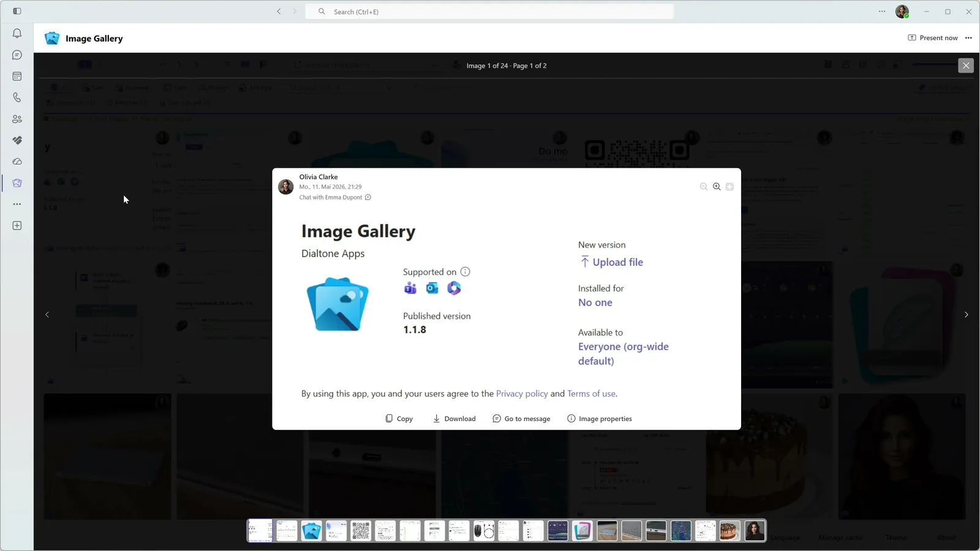Viewport: 980px width, 551px height.
Task: Click the Dialtone Apps developer name
Action: (333, 253)
